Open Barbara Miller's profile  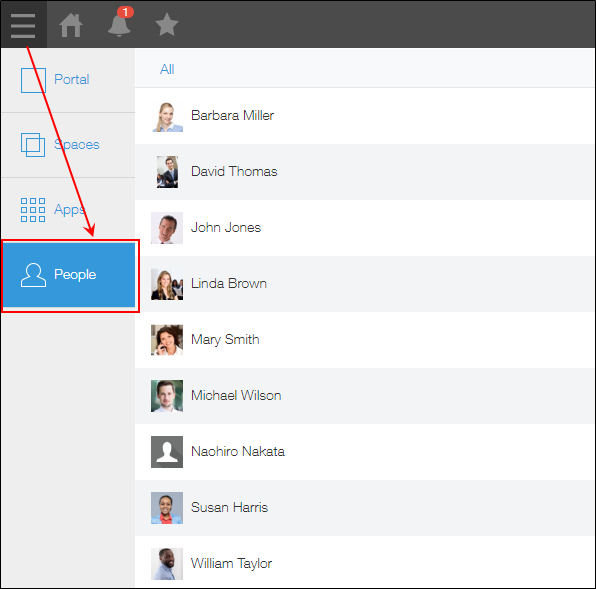point(365,116)
